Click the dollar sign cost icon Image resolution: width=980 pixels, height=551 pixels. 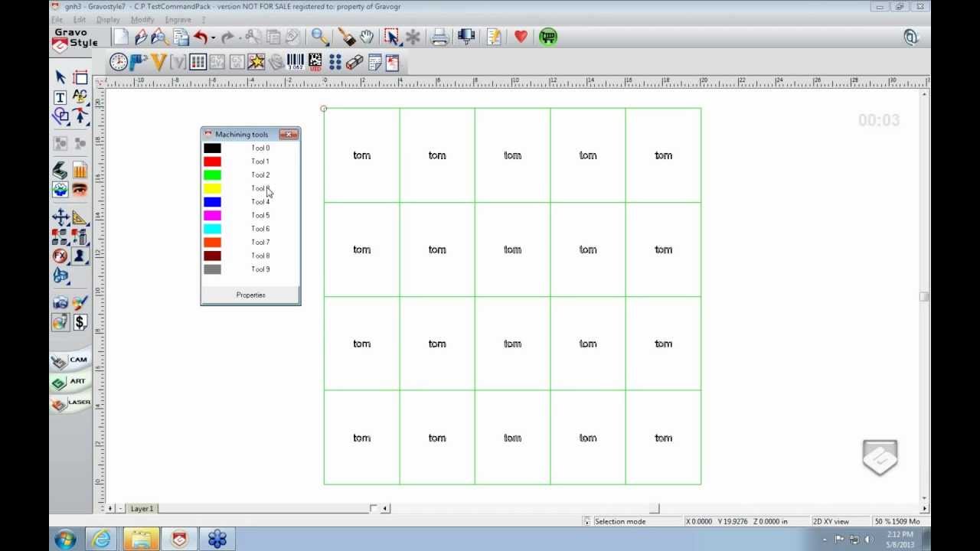click(80, 322)
